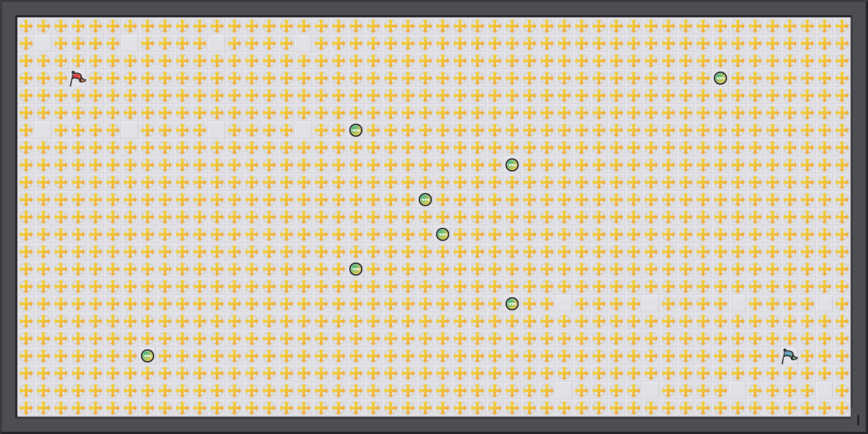
Task: Select lower green ball in left-of-center column
Action: click(x=356, y=269)
